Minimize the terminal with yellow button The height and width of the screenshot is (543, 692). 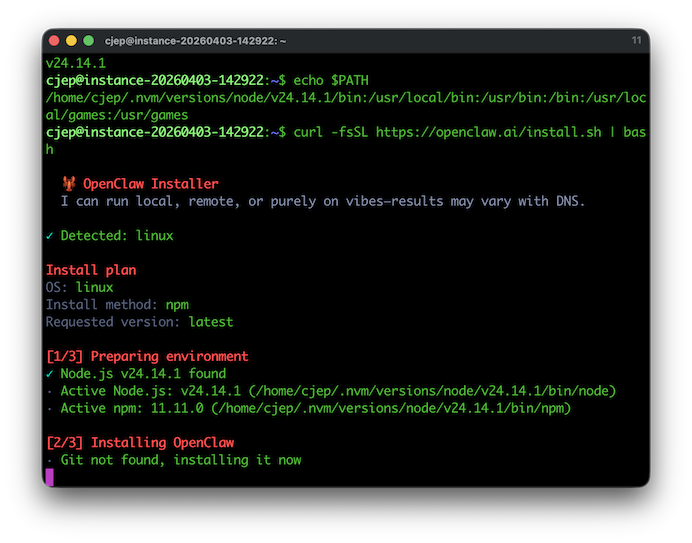(71, 41)
